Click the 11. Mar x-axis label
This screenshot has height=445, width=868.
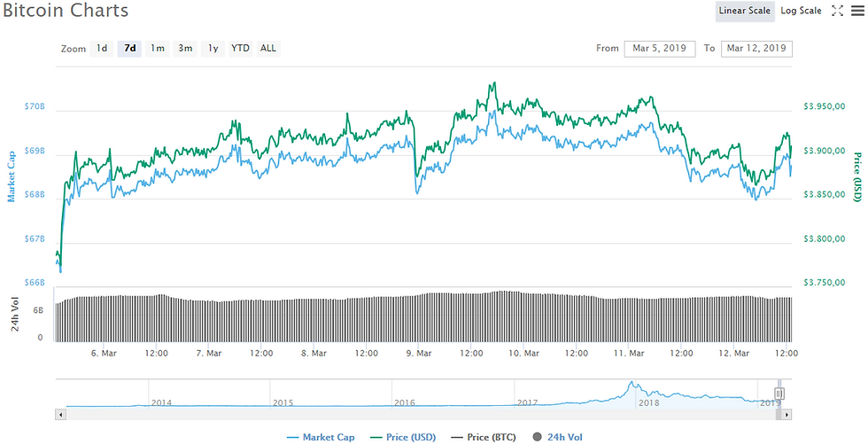click(x=629, y=353)
